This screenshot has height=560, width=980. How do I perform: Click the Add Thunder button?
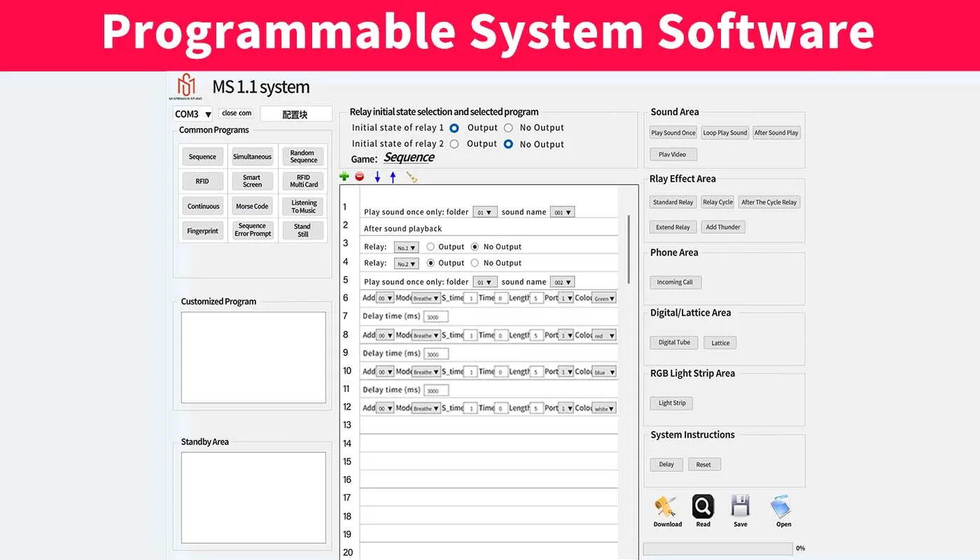[x=723, y=227]
